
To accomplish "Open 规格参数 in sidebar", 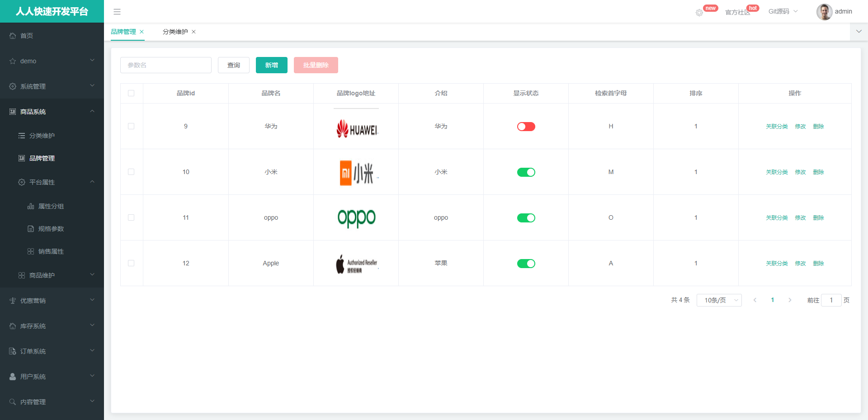I will 52,229.
